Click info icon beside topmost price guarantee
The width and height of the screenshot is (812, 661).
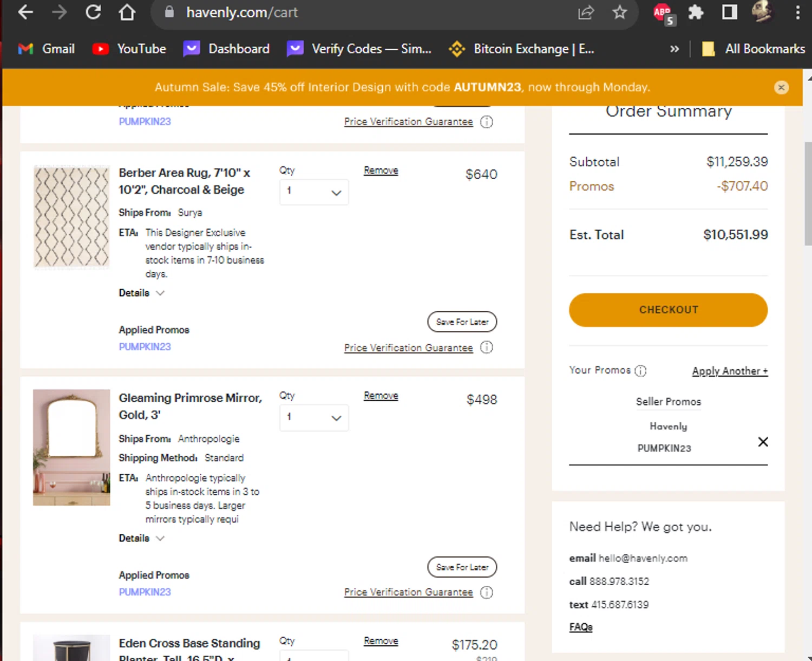point(487,122)
